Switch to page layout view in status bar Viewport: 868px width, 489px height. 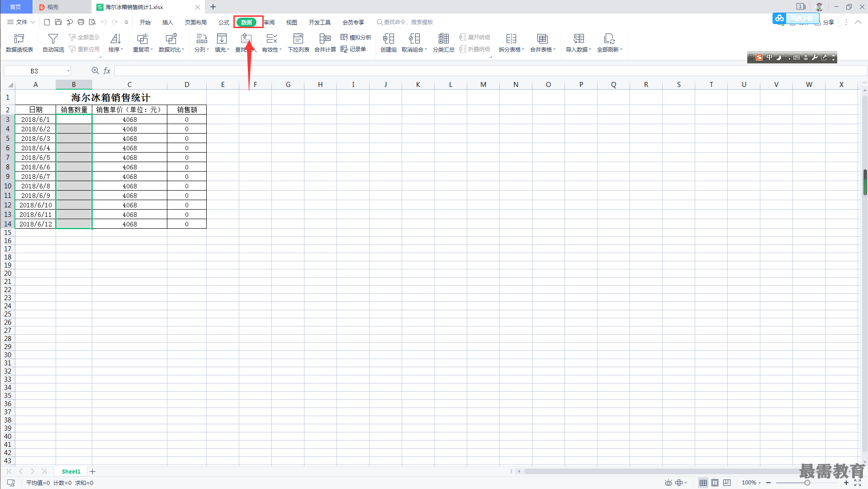tap(715, 483)
